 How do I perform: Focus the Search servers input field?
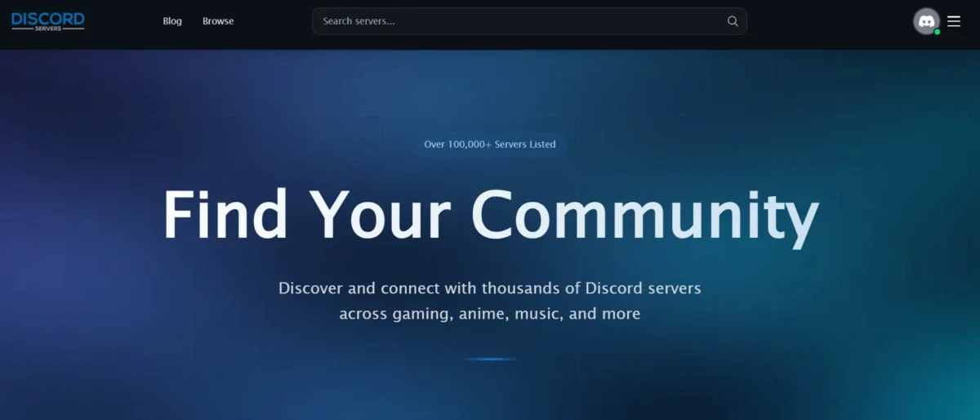529,21
